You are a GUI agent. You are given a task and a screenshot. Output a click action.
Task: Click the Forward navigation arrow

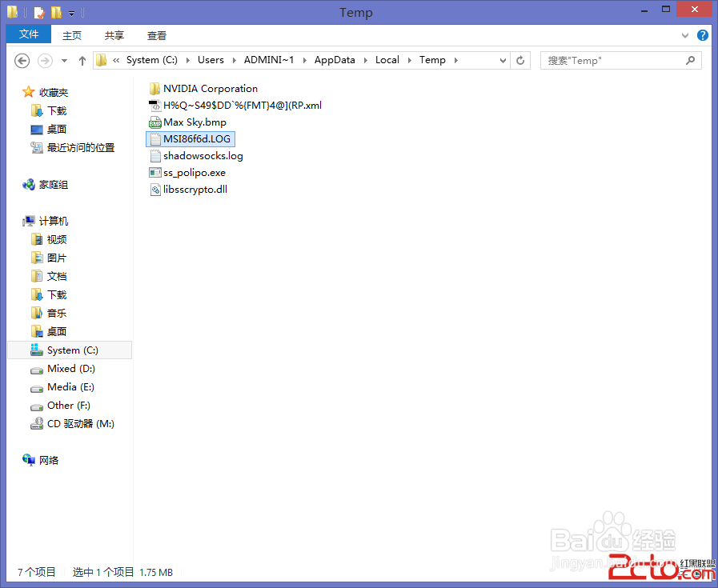[45, 61]
